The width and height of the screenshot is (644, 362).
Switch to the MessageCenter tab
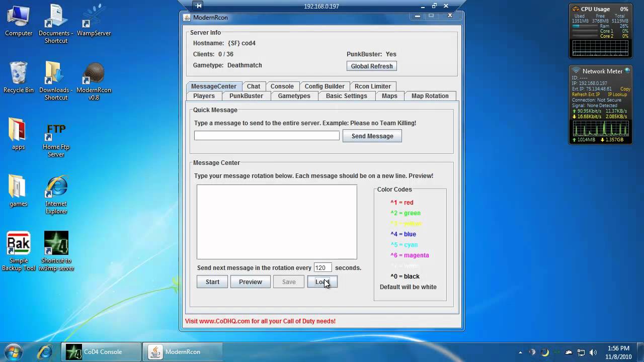(x=213, y=86)
